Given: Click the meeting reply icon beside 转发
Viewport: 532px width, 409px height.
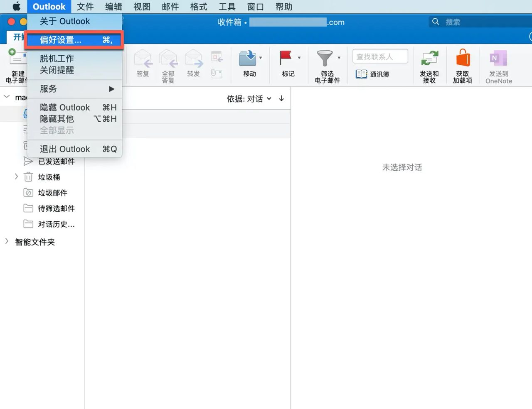Looking at the screenshot, I should click(217, 57).
